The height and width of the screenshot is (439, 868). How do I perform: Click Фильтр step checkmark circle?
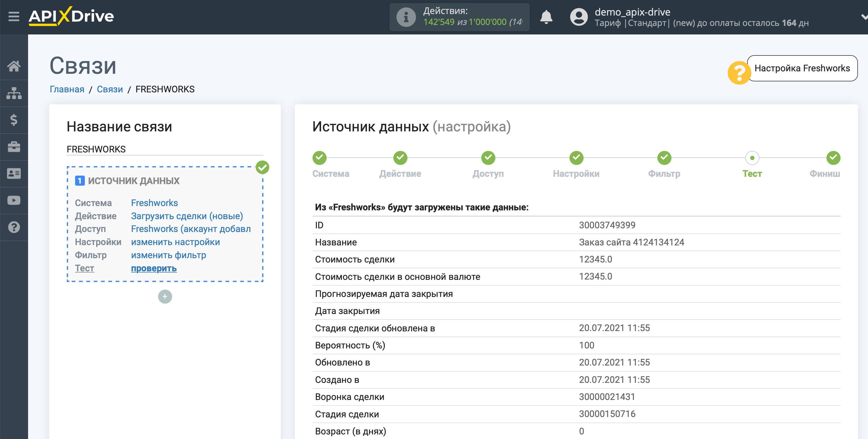[664, 158]
